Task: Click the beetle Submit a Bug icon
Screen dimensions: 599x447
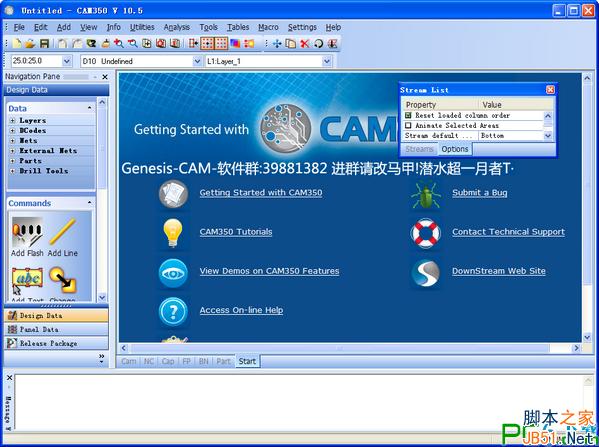Action: point(426,195)
